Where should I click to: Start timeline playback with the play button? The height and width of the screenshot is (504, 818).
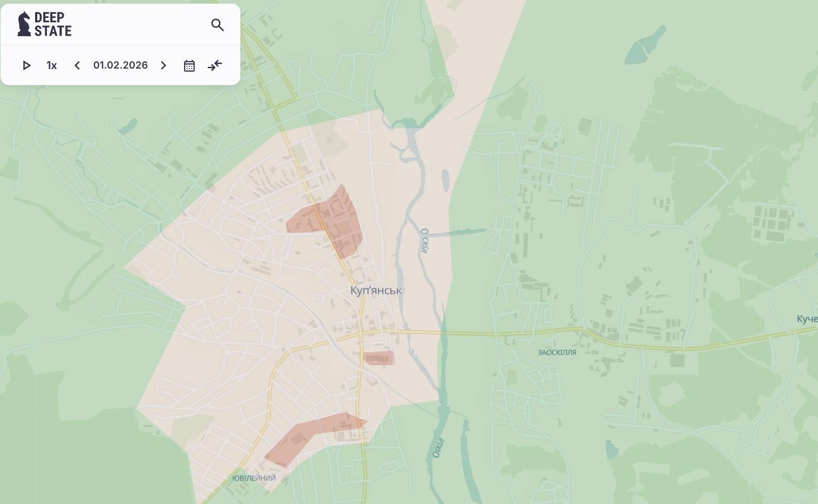click(26, 65)
